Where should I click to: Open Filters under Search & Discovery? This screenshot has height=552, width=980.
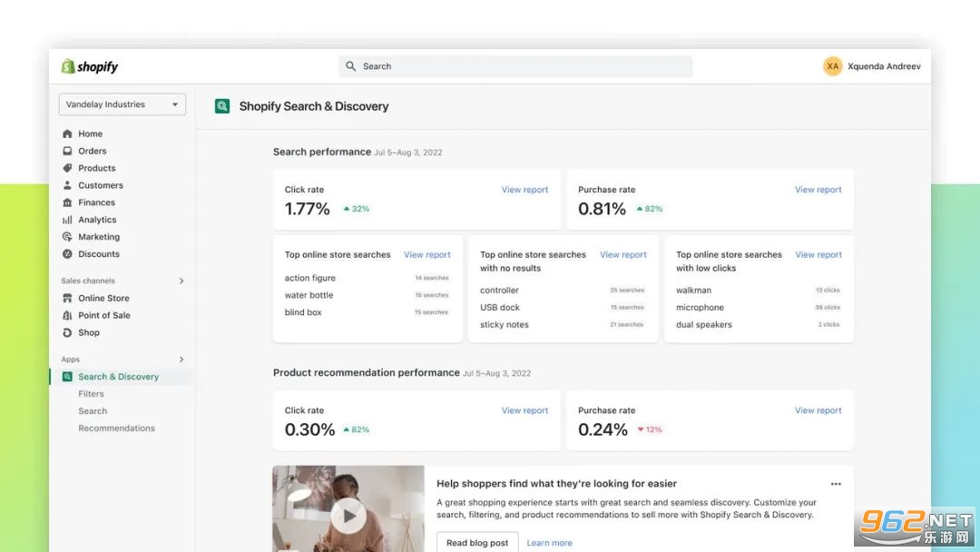coord(91,394)
